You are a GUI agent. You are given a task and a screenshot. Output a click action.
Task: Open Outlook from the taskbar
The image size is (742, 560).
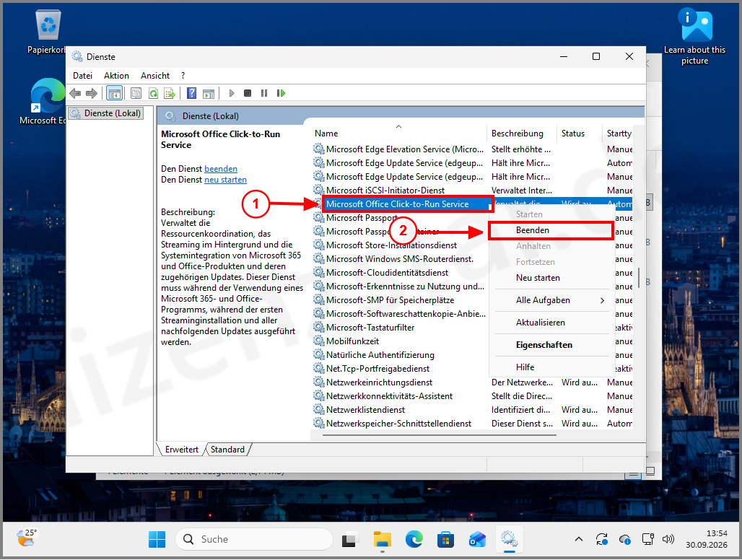pos(477,539)
